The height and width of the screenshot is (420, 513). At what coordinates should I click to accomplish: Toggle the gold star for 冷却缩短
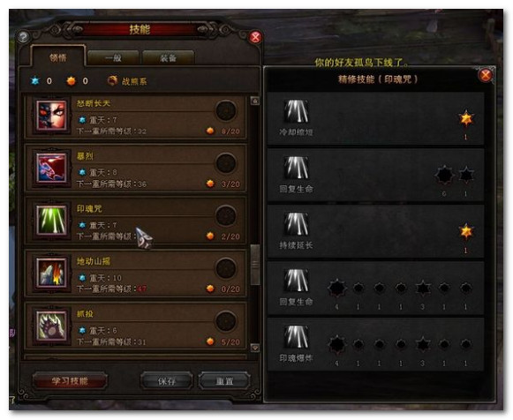pyautogui.click(x=466, y=118)
